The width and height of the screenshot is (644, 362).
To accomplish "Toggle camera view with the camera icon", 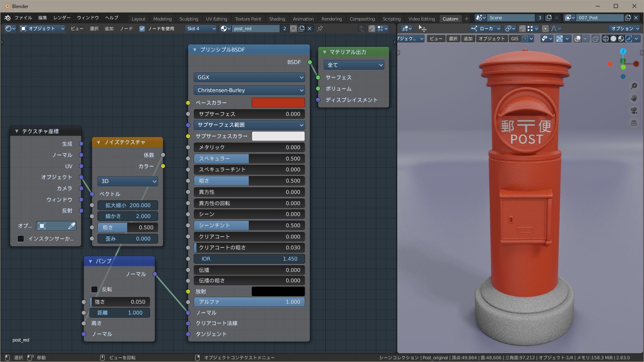I will [x=634, y=111].
